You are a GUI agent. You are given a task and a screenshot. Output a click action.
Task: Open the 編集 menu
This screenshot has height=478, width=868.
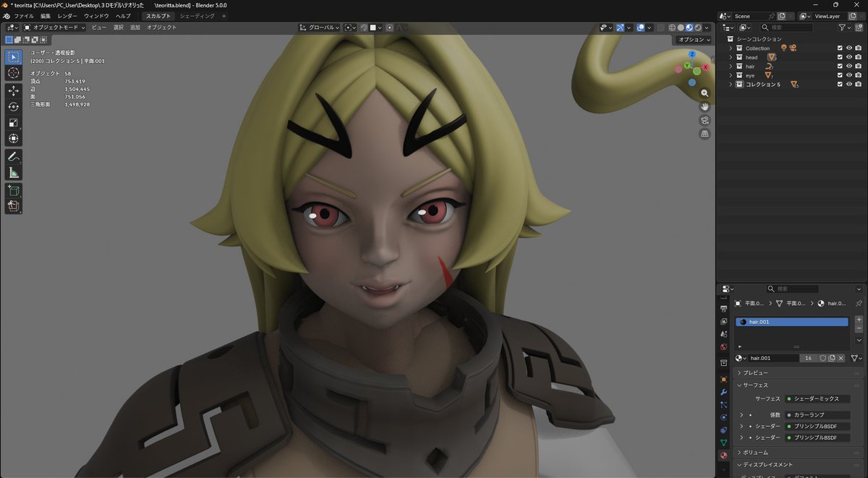[x=46, y=16]
